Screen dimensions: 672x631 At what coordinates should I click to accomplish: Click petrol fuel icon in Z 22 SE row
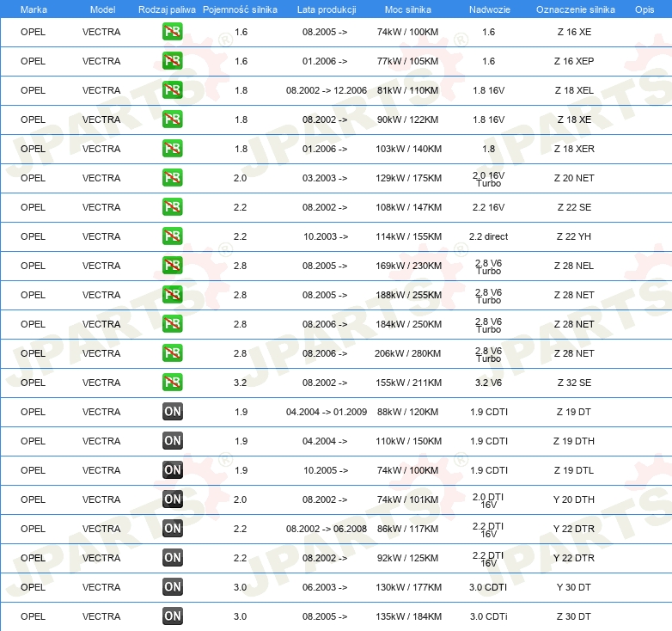click(x=172, y=207)
